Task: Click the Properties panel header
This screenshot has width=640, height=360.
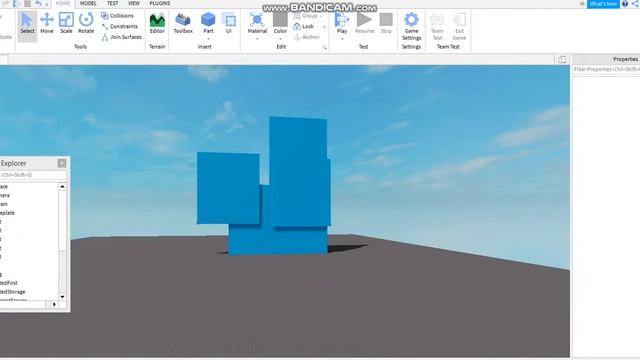Action: (x=606, y=59)
